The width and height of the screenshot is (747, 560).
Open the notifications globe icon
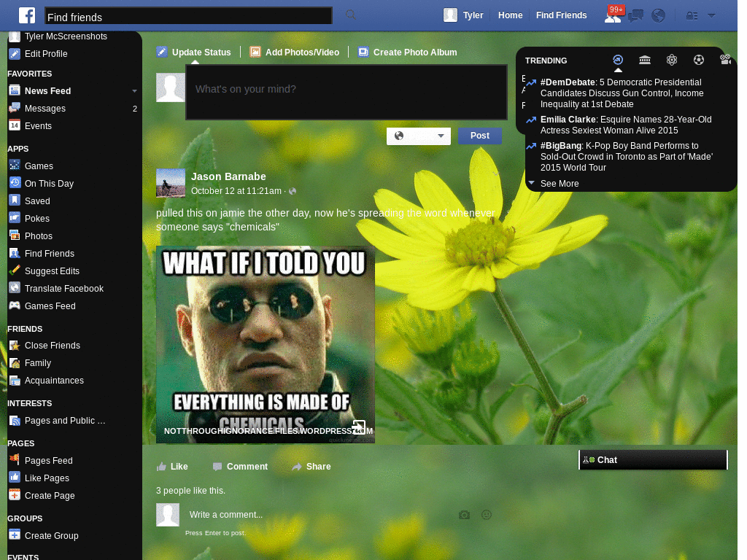point(659,16)
